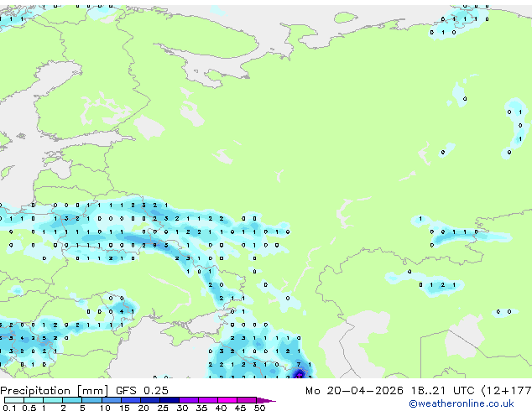Click the legend label '10'
The height and width of the screenshot is (411, 532).
click(105, 408)
